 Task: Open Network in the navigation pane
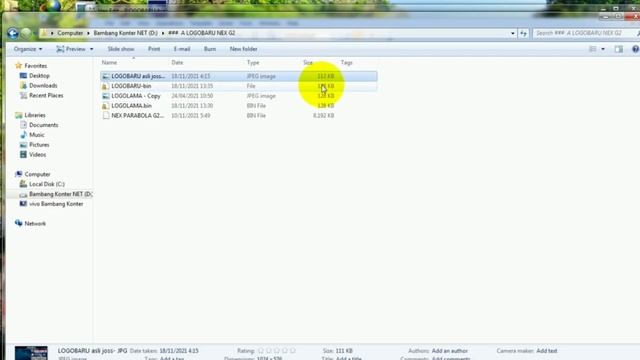(x=35, y=224)
